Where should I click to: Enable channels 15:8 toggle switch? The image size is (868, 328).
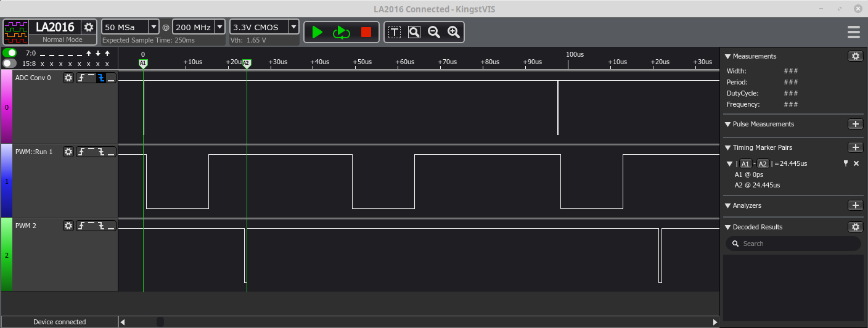point(10,64)
